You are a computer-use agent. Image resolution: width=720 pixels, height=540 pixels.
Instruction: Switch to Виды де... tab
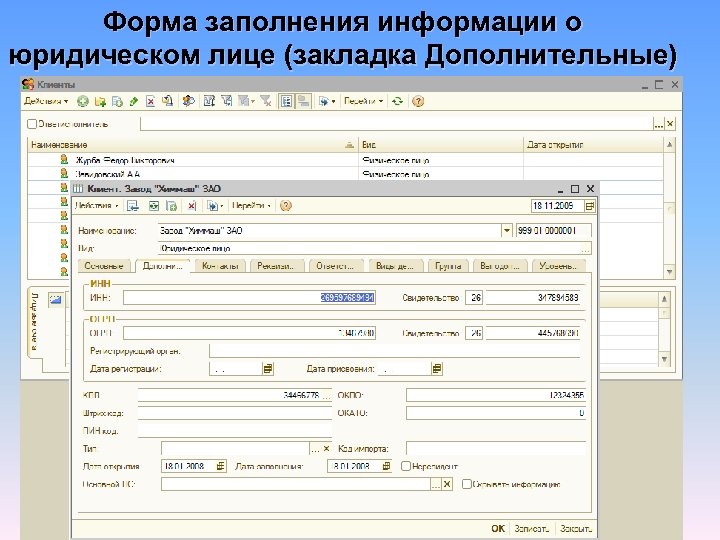tap(395, 266)
